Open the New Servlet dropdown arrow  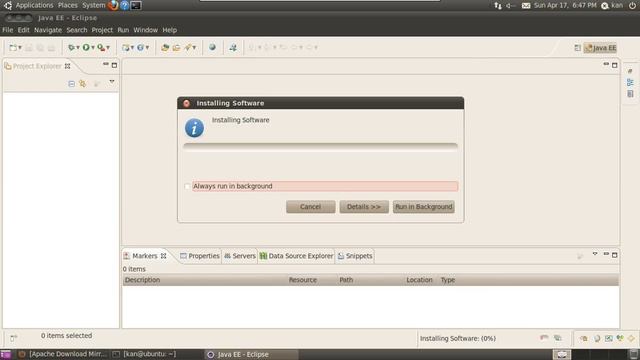pyautogui.click(x=147, y=48)
